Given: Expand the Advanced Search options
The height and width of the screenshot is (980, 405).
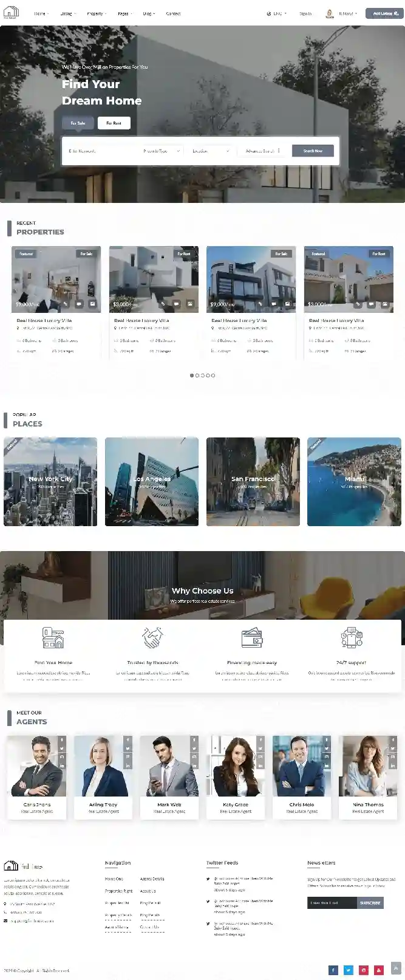Looking at the screenshot, I should coord(262,151).
